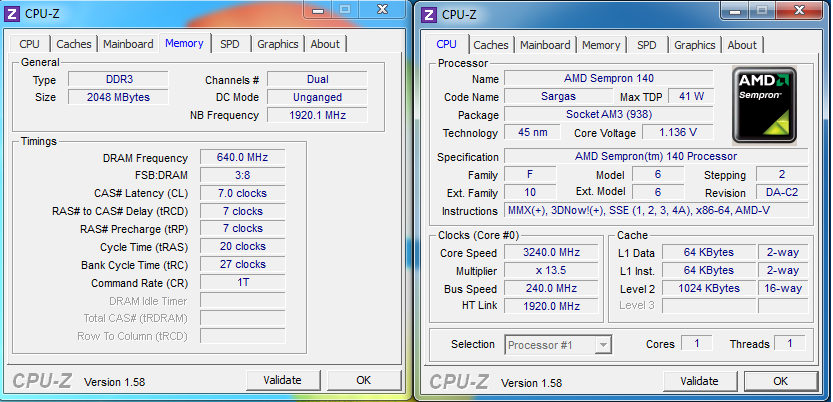This screenshot has height=402, width=833.
Task: Click the Socket AM3 (938) package value
Action: (x=609, y=114)
